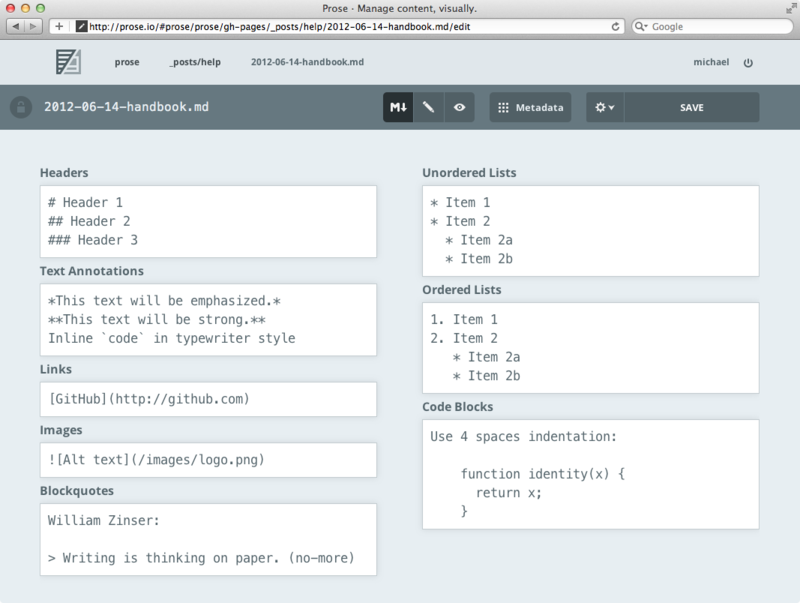Click '* Item 2a' in Ordered Lists
800x603 pixels.
pyautogui.click(x=486, y=357)
